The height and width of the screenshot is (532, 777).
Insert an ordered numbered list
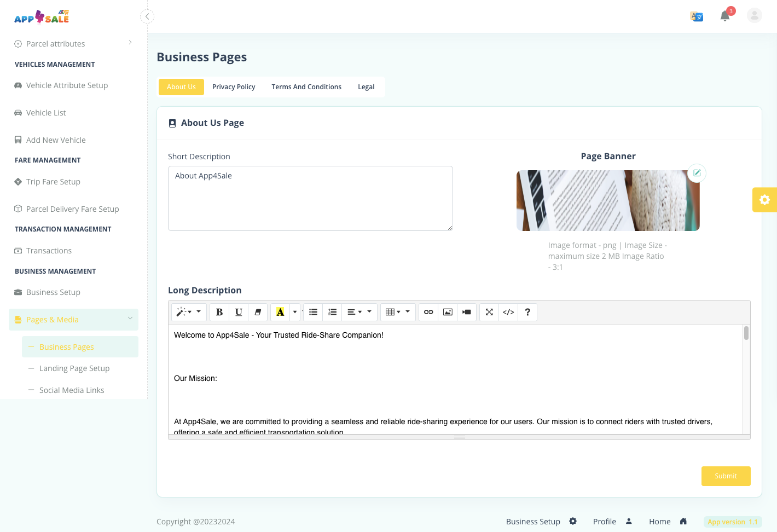coord(332,312)
